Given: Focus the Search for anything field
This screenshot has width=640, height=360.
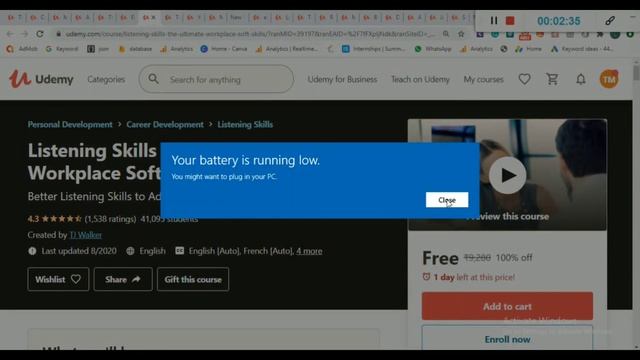Looking at the screenshot, I should [216, 79].
